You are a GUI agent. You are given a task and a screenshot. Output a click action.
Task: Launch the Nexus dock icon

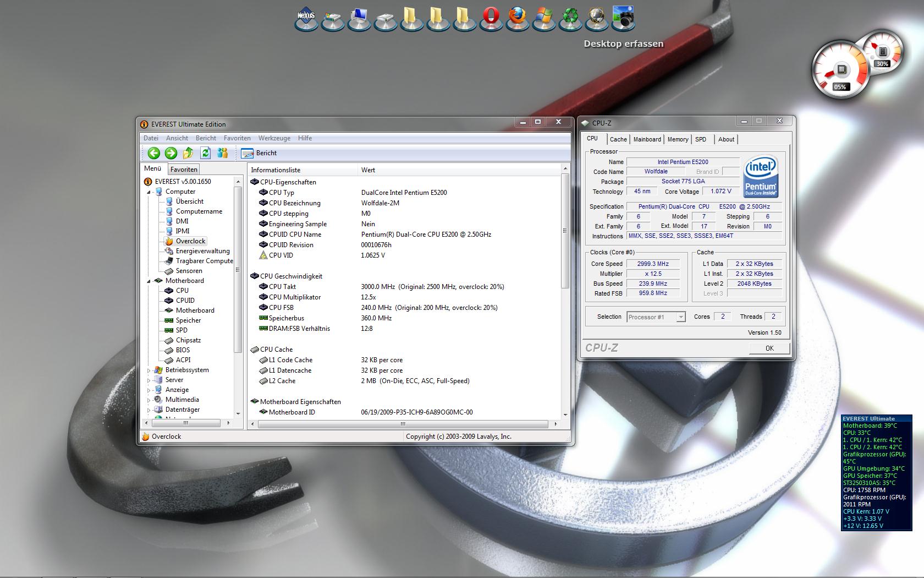pyautogui.click(x=306, y=18)
